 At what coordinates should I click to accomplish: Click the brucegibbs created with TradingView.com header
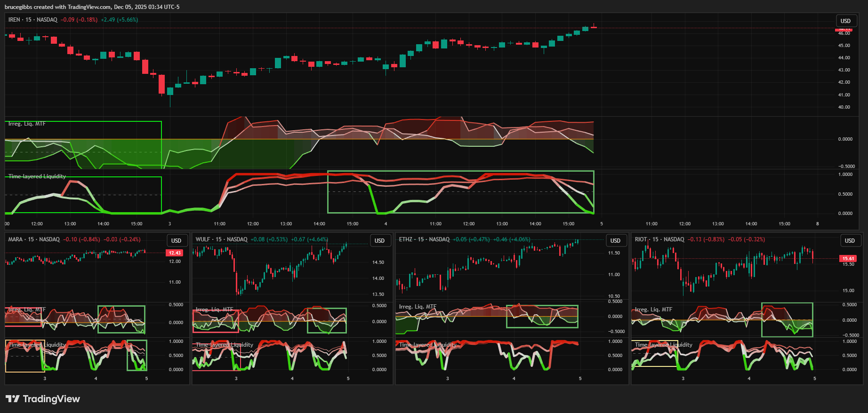[x=92, y=7]
